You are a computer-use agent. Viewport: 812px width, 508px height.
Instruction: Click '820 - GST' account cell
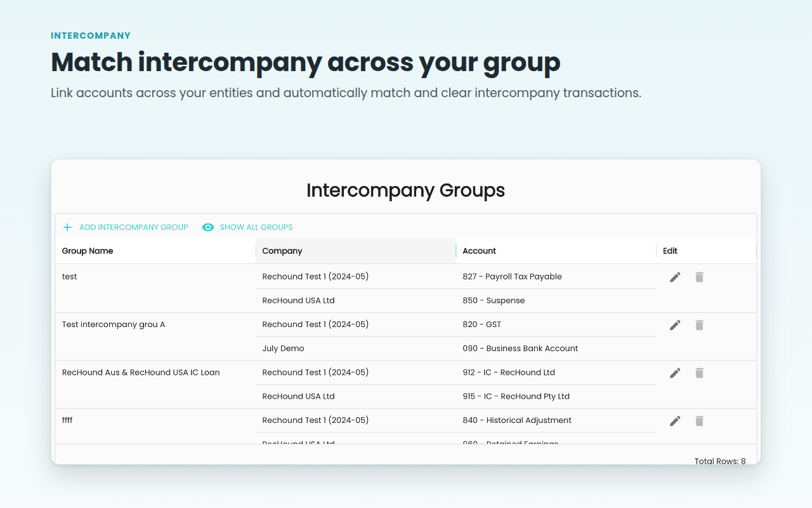(556, 324)
